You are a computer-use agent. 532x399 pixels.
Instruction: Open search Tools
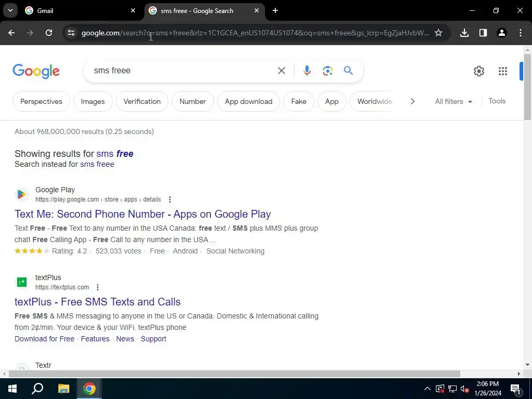click(497, 101)
